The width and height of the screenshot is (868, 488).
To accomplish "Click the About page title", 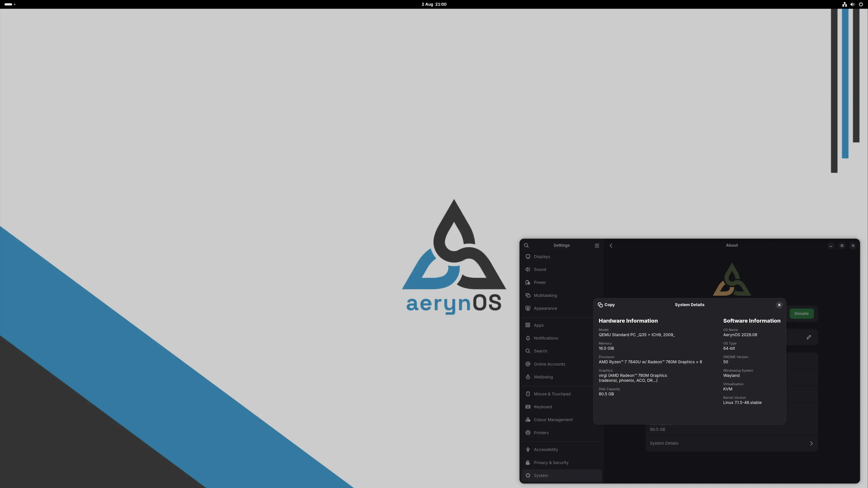I will (x=731, y=246).
